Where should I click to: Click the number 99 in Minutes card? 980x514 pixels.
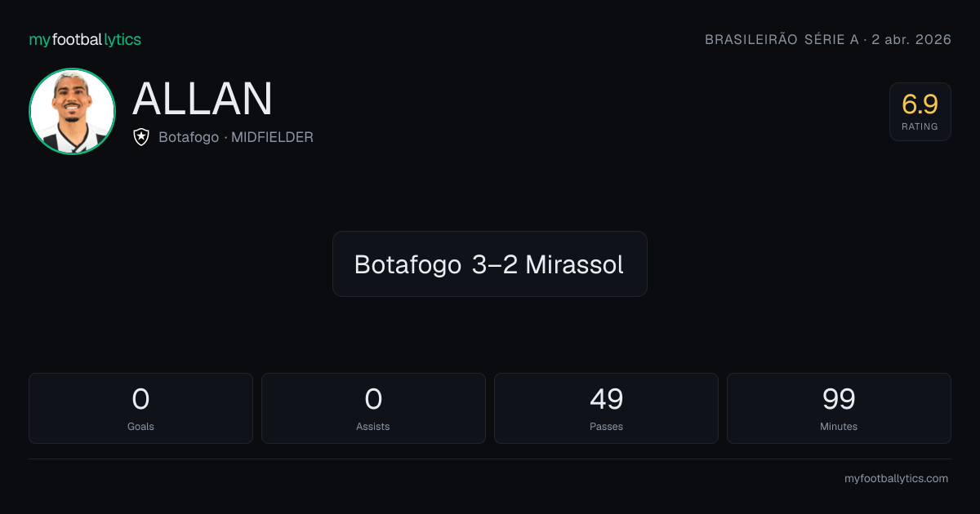tap(839, 399)
